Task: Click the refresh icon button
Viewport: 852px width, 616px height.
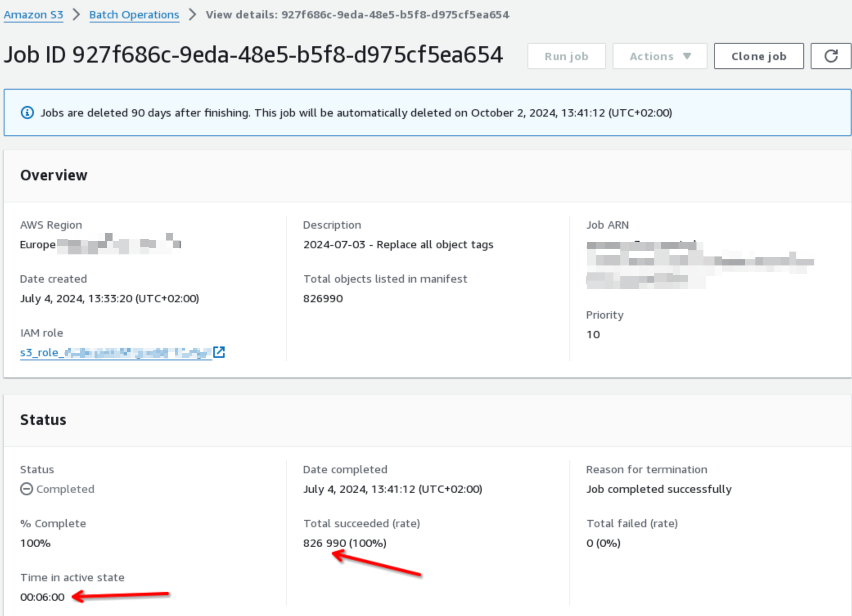Action: coord(830,56)
